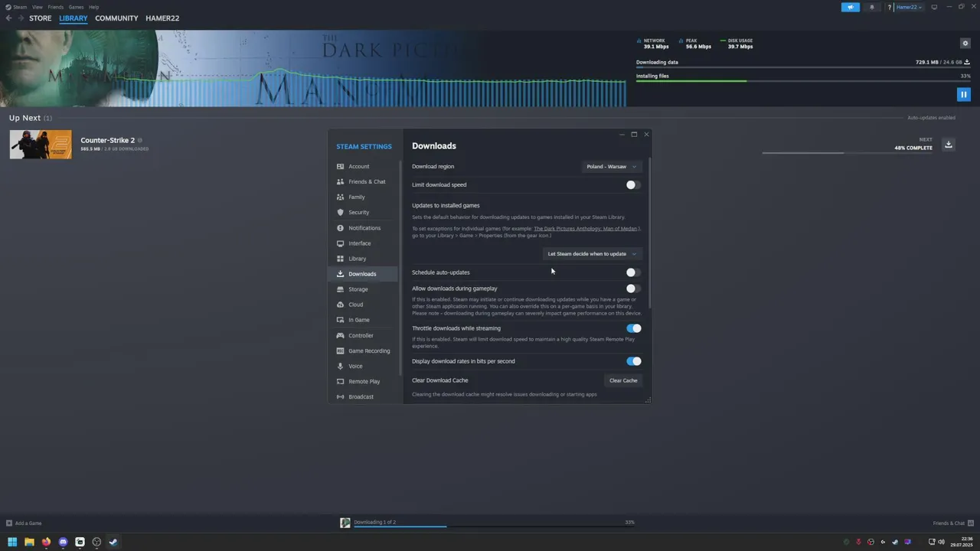980x551 pixels.
Task: Click the help question mark icon
Action: [890, 7]
